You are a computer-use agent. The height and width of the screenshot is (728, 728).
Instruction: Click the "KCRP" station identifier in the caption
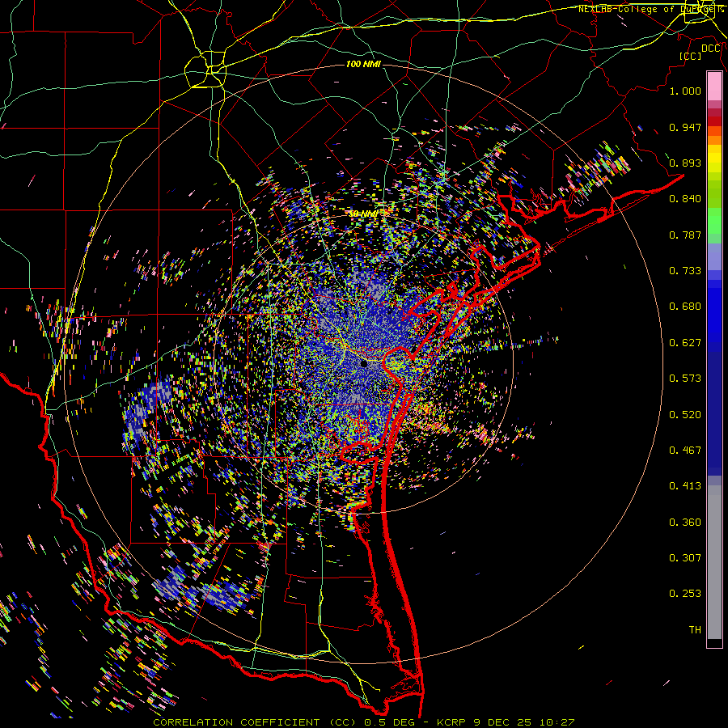[451, 722]
